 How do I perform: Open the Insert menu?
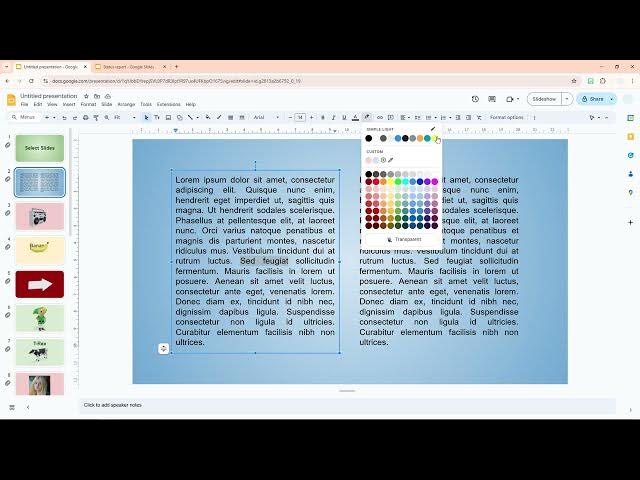69,104
